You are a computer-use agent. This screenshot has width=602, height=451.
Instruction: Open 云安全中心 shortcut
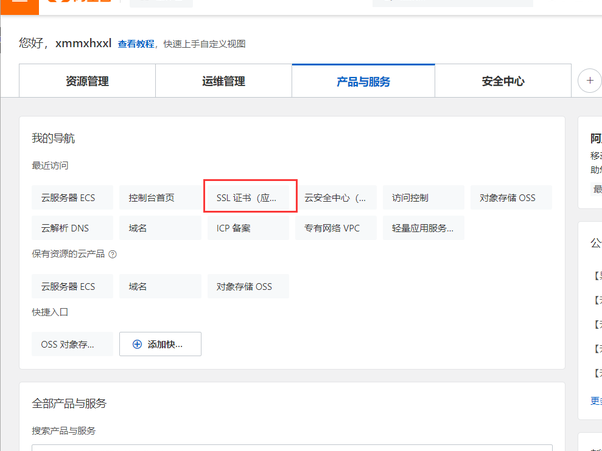[336, 198]
